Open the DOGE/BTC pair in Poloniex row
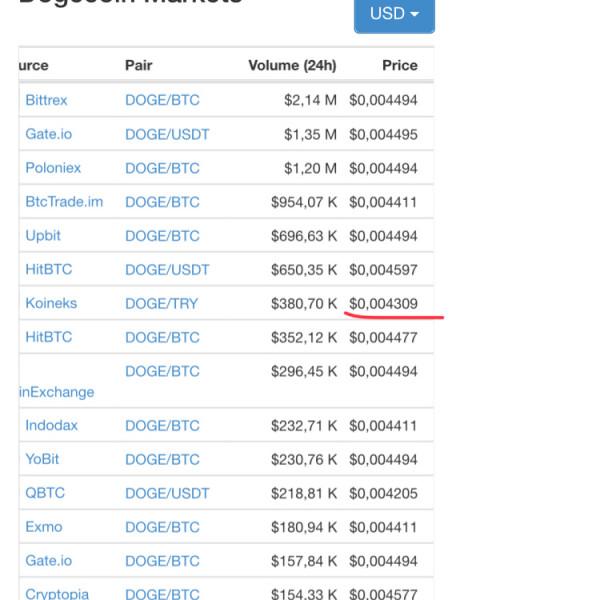This screenshot has width=600, height=600. 162,168
